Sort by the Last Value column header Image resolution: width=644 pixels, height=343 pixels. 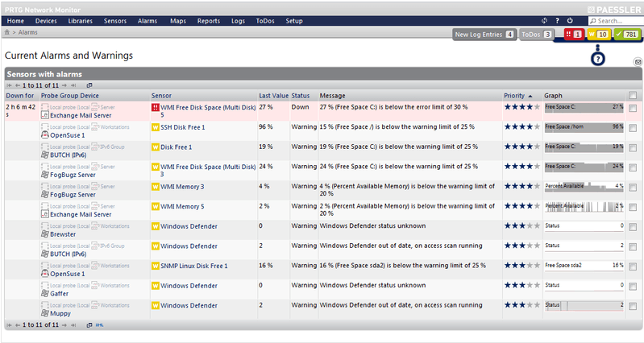pos(273,96)
